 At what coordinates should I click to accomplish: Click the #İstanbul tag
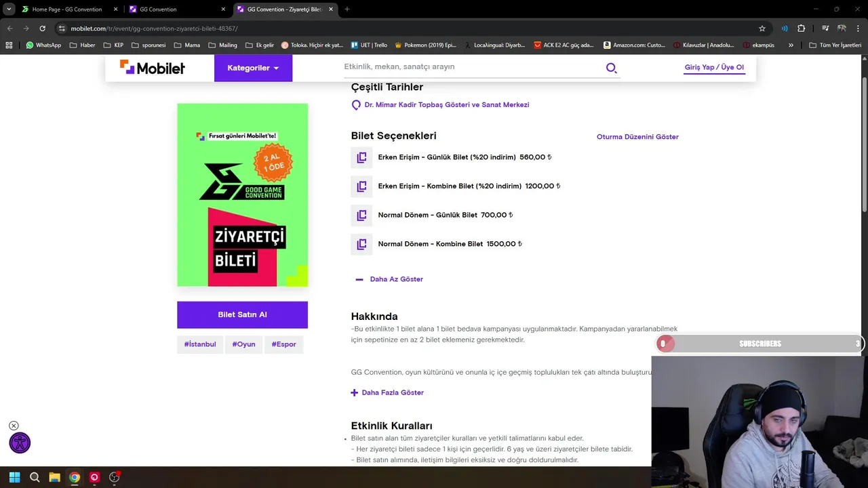200,344
